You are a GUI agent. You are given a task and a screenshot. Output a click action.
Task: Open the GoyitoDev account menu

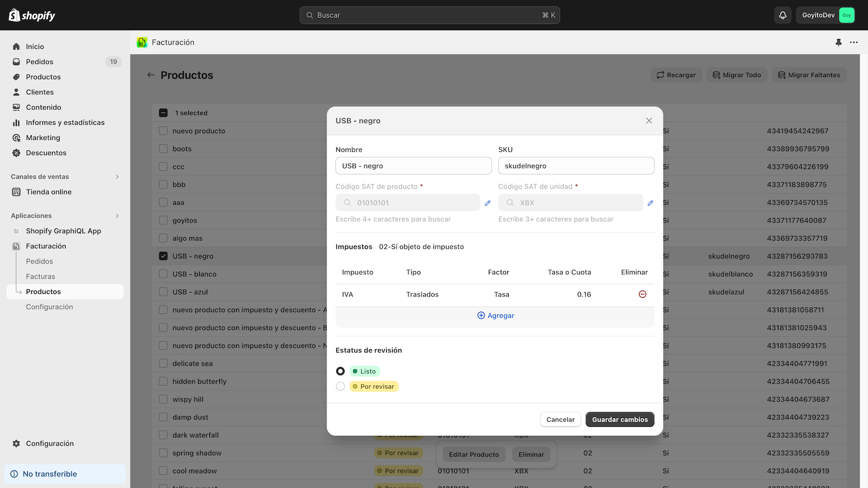coord(827,15)
